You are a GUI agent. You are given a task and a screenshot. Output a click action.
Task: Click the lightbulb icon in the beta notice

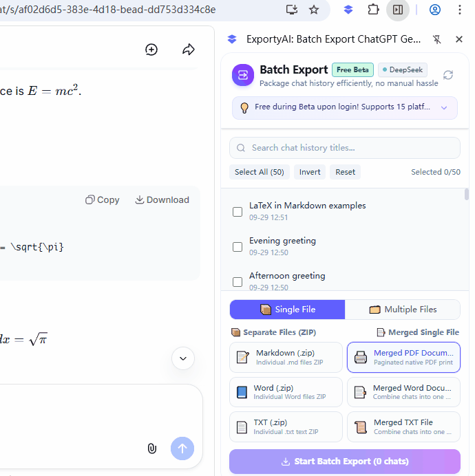244,107
